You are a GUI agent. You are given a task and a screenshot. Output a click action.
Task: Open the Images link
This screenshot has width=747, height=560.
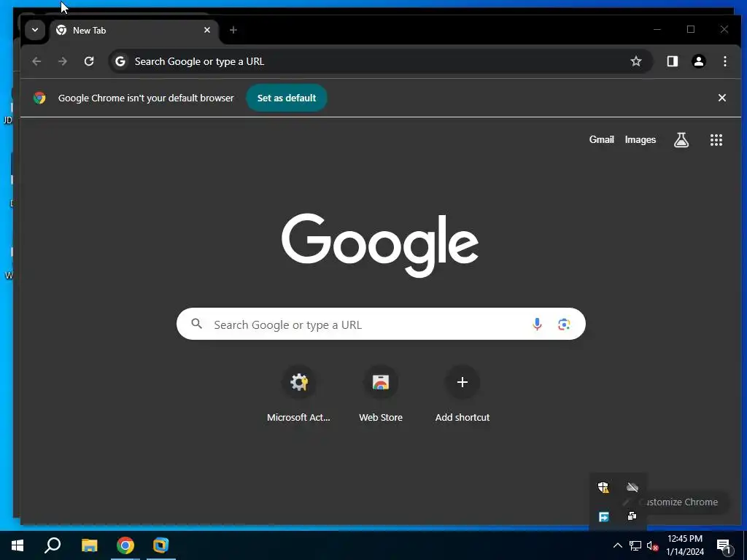(640, 140)
